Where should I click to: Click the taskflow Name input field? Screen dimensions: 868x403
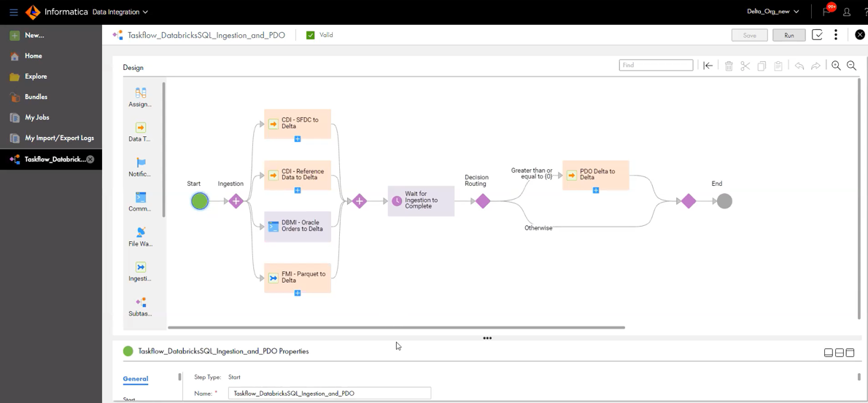(329, 394)
